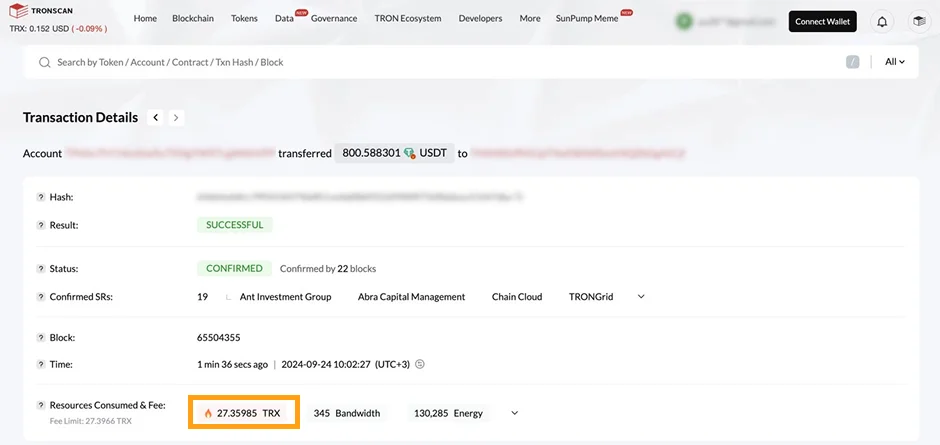Click the blurred recipient account address
Image resolution: width=940 pixels, height=445 pixels.
[x=578, y=154]
